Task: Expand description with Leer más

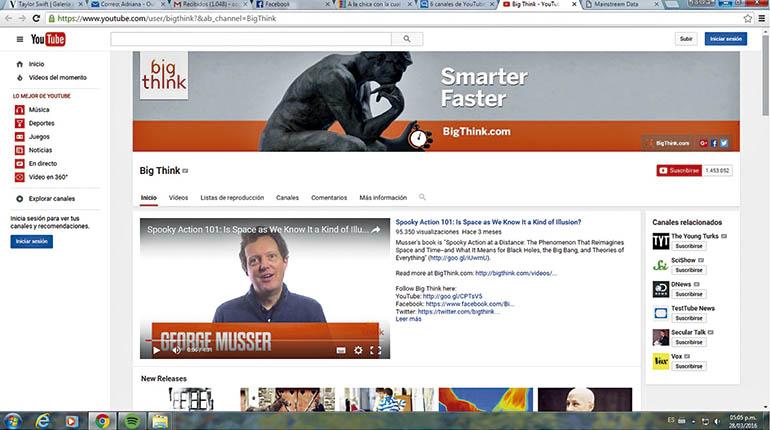Action: (x=409, y=319)
